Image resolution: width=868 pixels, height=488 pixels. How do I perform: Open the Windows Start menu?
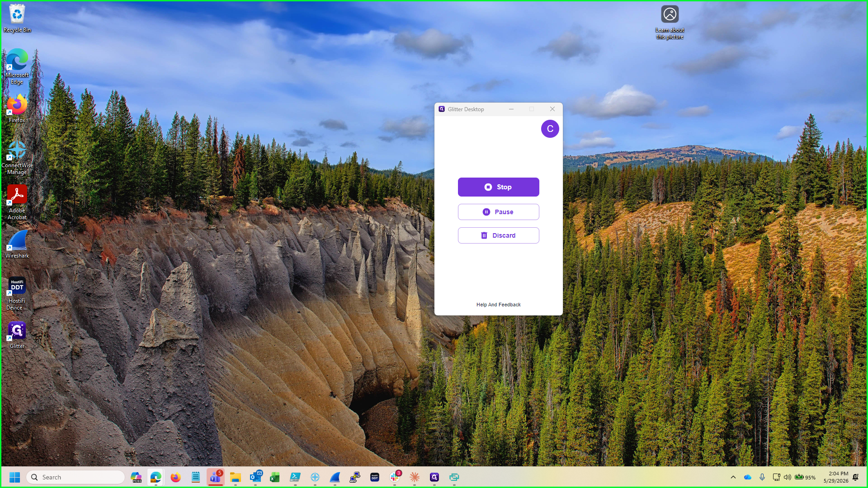tap(15, 477)
